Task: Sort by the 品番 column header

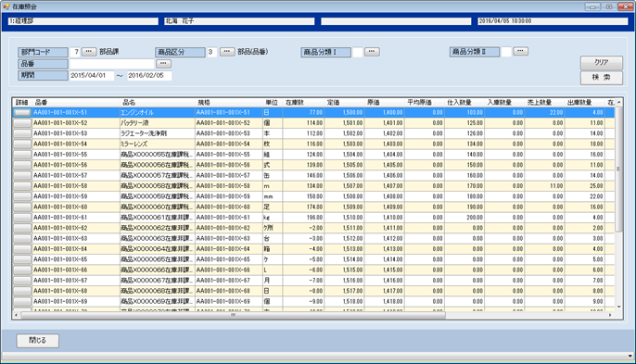Action: click(76, 103)
